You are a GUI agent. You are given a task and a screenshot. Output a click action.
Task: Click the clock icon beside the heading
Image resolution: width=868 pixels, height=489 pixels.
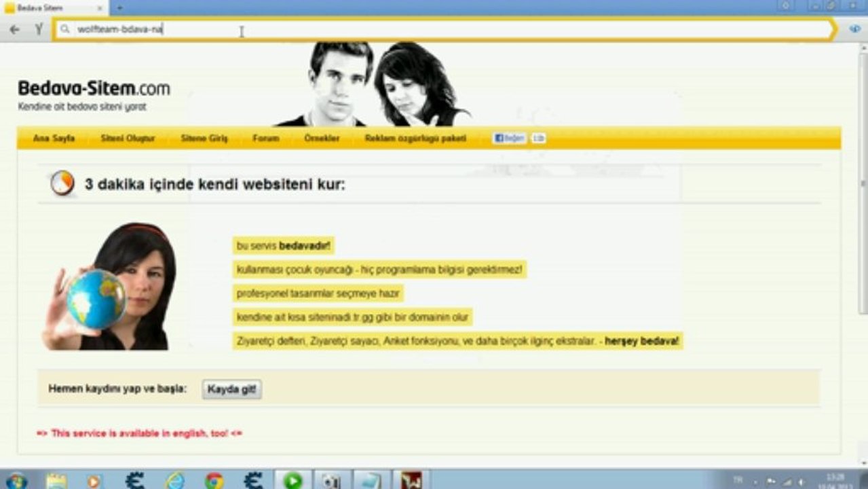pyautogui.click(x=62, y=183)
